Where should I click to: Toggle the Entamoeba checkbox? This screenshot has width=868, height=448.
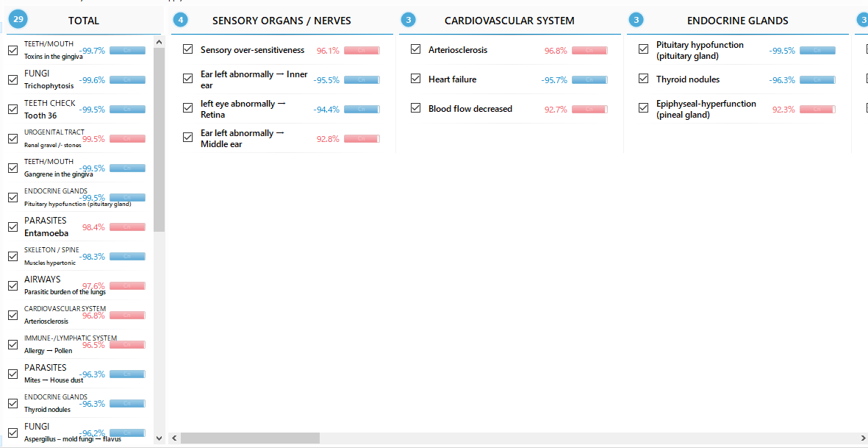point(12,227)
